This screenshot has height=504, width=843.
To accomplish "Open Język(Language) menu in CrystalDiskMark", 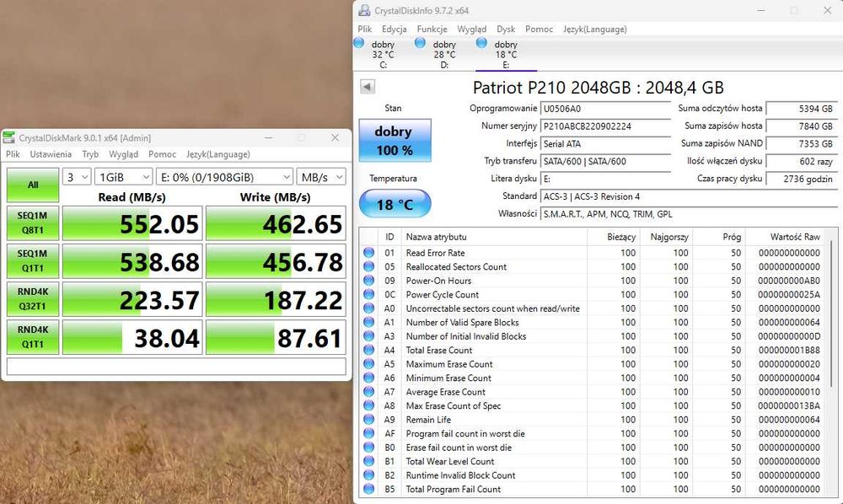I will [x=218, y=154].
